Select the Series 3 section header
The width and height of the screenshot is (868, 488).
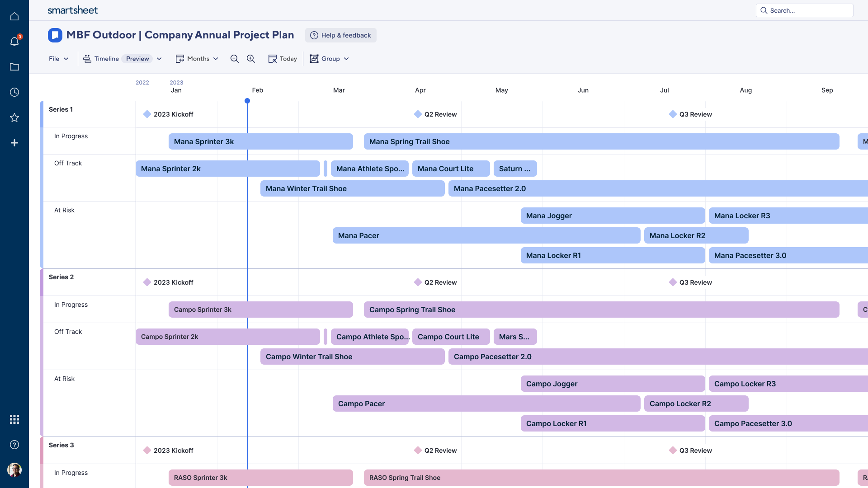(x=61, y=445)
